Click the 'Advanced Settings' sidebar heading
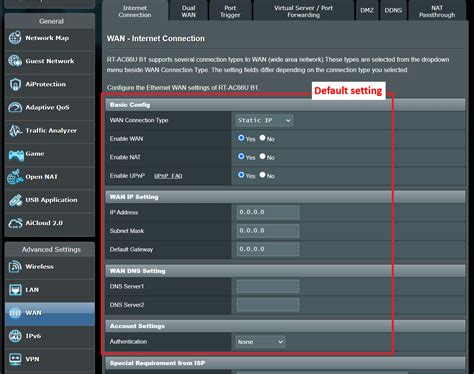Image resolution: width=474 pixels, height=374 pixels. [x=51, y=249]
